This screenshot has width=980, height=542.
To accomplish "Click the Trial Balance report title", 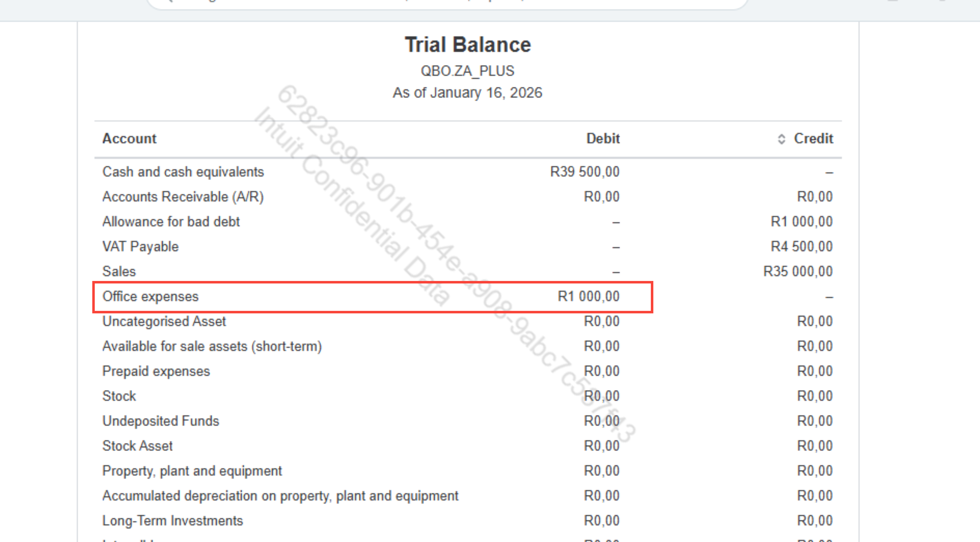I will point(468,45).
